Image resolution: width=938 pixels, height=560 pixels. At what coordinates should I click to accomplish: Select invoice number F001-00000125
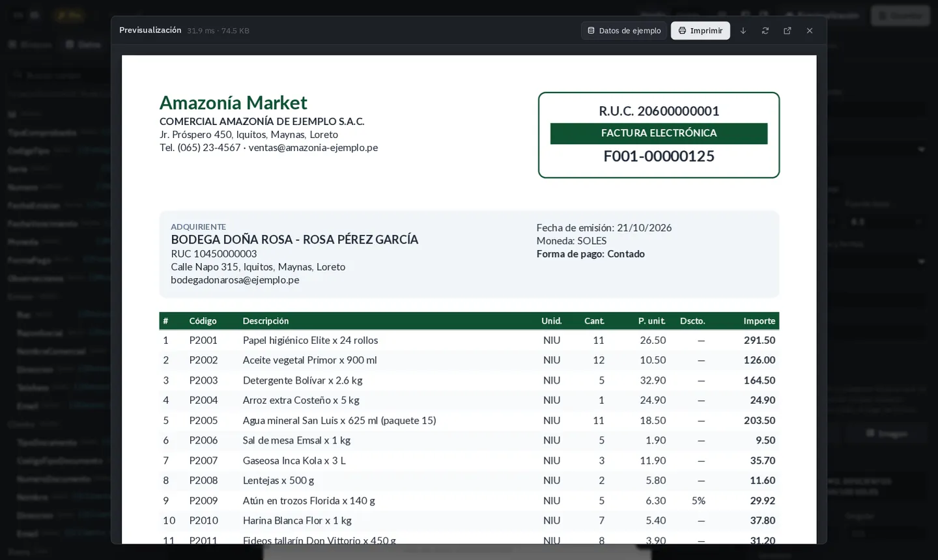[659, 156]
